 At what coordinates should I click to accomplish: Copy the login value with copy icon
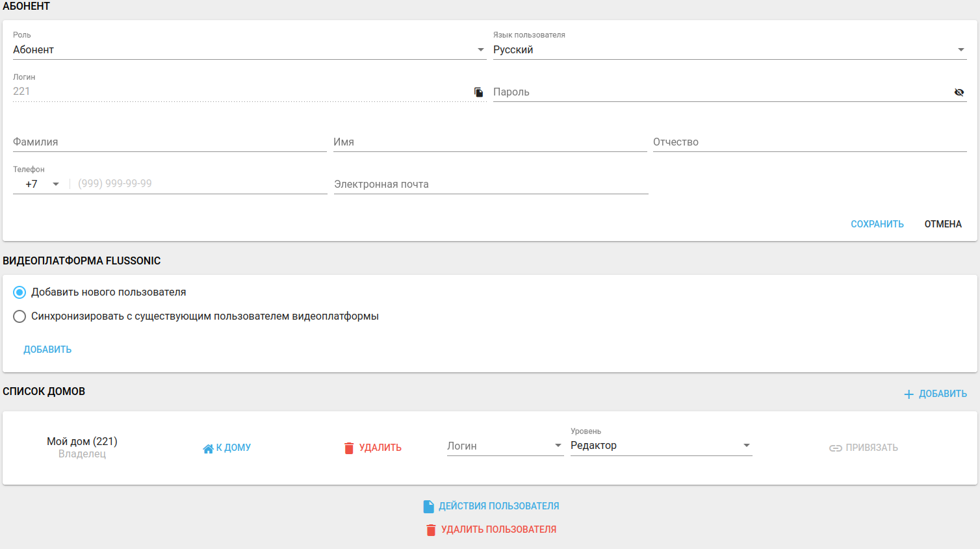pyautogui.click(x=479, y=92)
